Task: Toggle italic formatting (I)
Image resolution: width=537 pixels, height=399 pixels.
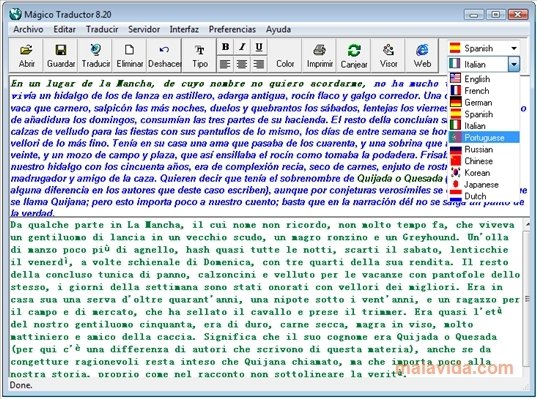Action: [242, 47]
